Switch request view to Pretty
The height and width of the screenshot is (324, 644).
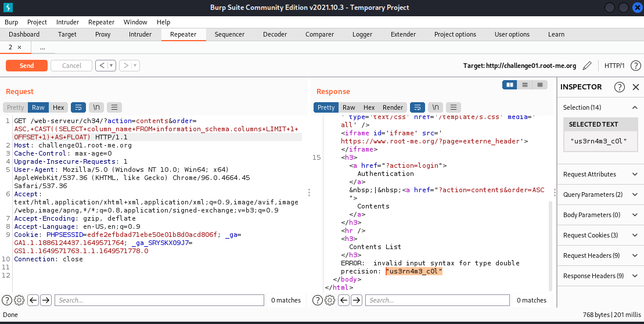[x=16, y=107]
